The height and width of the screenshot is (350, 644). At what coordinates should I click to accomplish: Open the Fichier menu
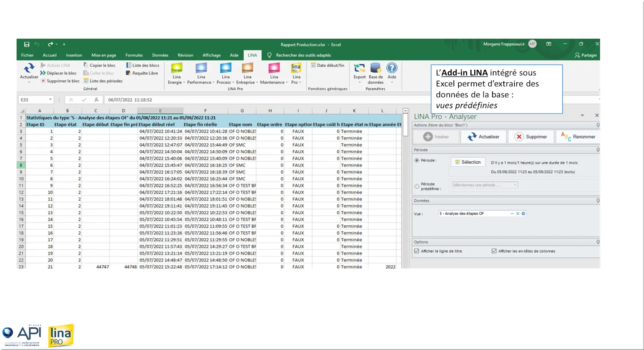pyautogui.click(x=27, y=55)
